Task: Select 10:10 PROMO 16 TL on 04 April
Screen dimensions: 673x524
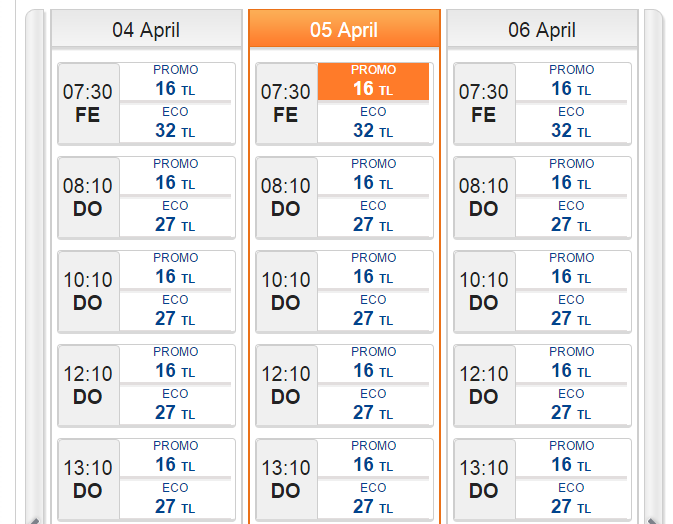Action: [x=176, y=269]
